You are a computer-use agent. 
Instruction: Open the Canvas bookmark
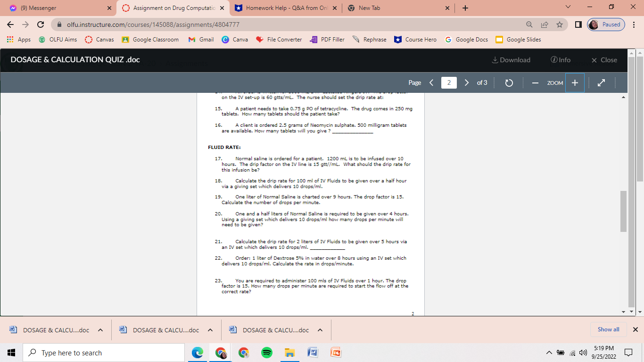99,40
